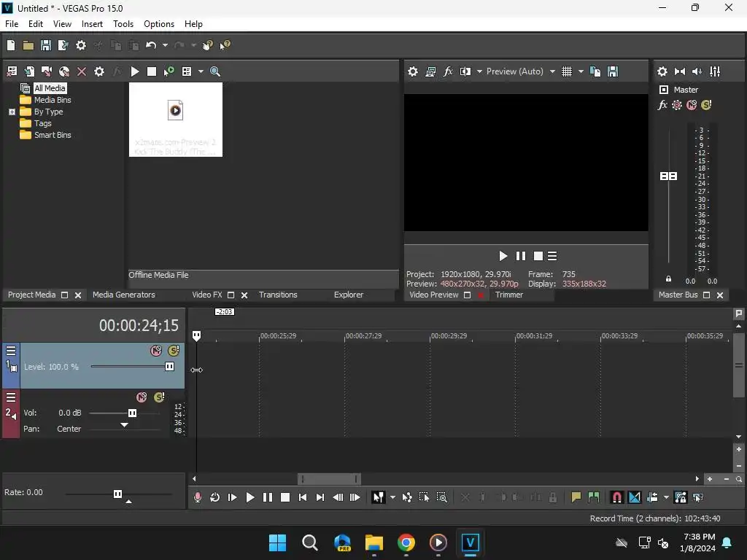
Task: Open mixing console from Master Bus
Action: (x=715, y=71)
